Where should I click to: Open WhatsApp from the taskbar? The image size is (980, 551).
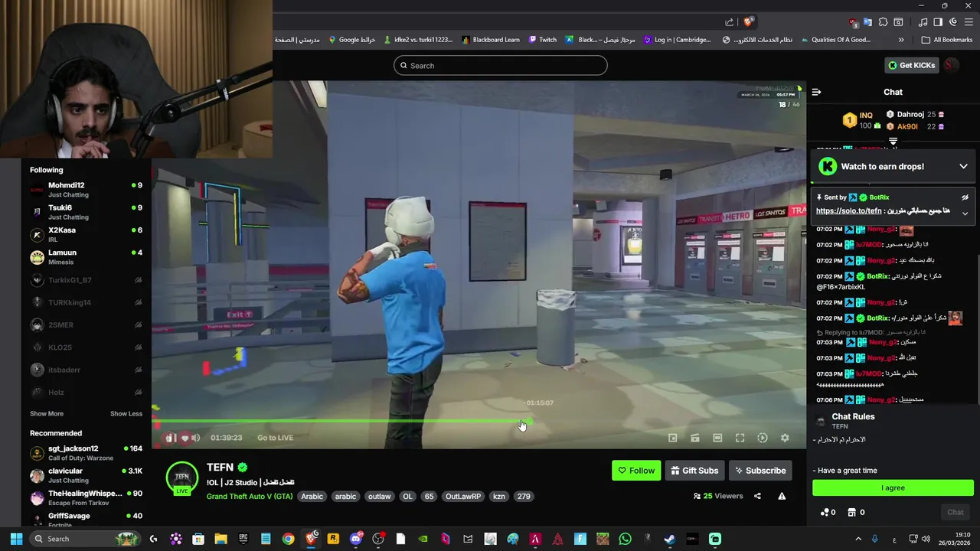pyautogui.click(x=625, y=539)
